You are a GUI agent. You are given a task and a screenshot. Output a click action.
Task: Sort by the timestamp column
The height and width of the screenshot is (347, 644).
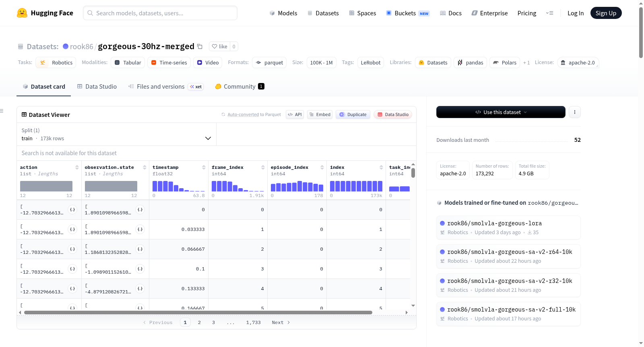tap(204, 167)
